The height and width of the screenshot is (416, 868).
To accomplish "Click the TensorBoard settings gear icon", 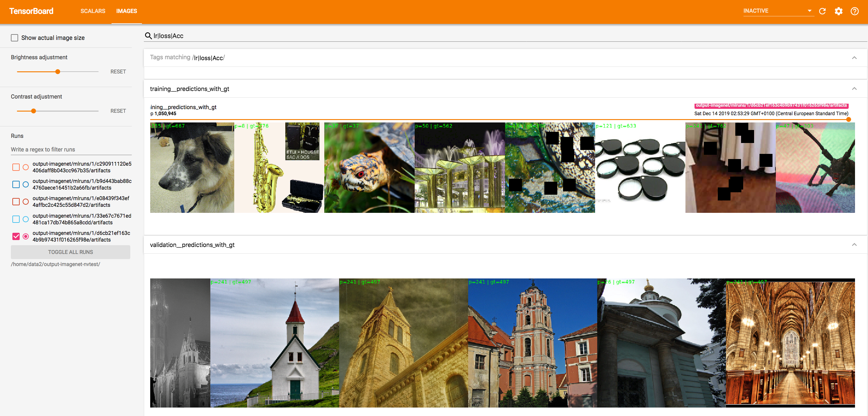I will pyautogui.click(x=839, y=11).
